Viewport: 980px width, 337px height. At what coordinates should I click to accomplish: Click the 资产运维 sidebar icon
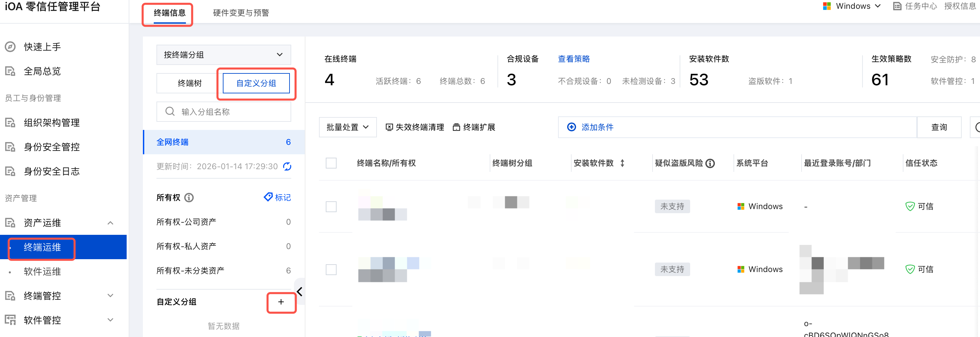tap(10, 223)
